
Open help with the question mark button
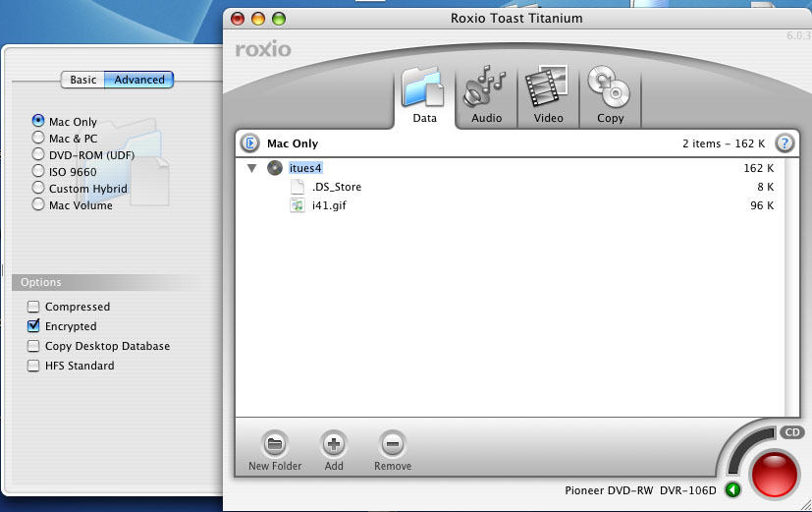click(x=785, y=143)
